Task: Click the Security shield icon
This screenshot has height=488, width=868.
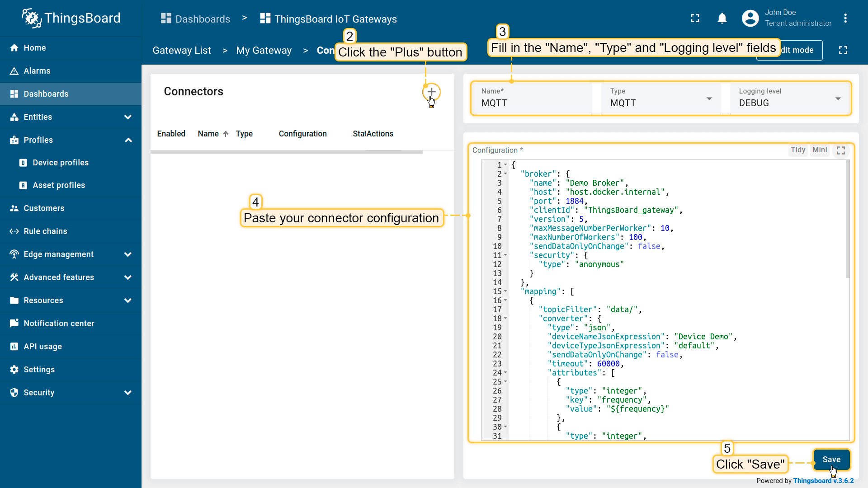Action: [14, 393]
